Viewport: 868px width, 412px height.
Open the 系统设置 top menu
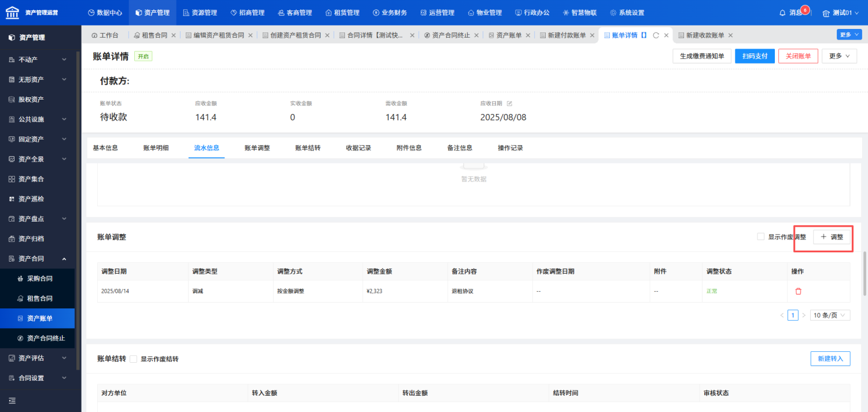pos(627,13)
